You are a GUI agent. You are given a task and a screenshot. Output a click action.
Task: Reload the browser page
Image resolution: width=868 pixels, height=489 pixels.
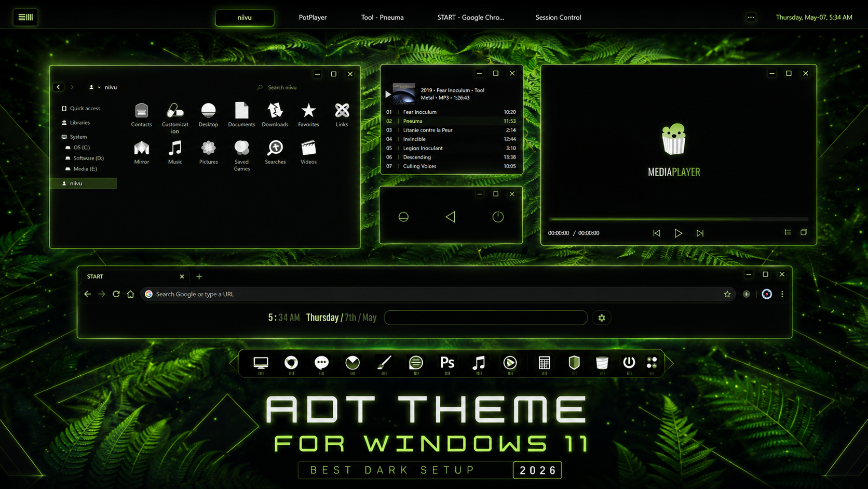(x=116, y=294)
